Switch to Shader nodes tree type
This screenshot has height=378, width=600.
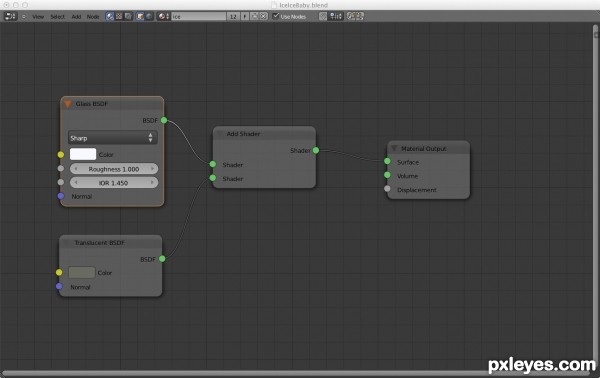(x=110, y=16)
